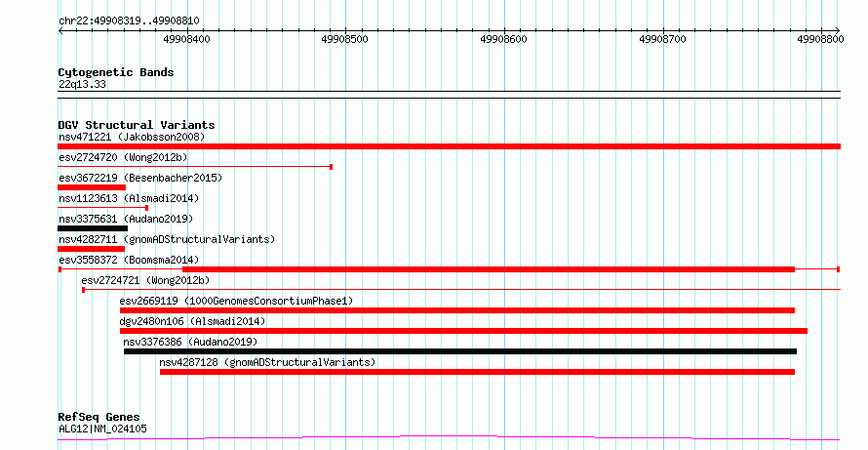Select the nsv4287128 red variant bar

[477, 372]
